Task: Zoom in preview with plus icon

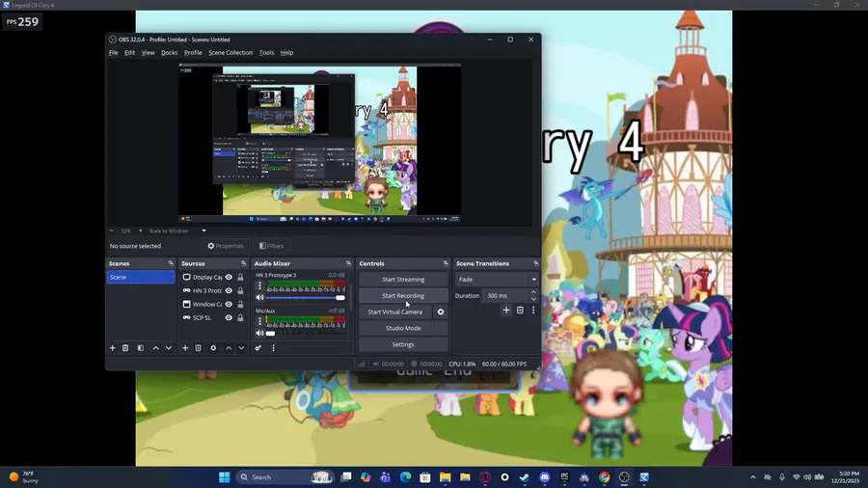Action: (140, 230)
